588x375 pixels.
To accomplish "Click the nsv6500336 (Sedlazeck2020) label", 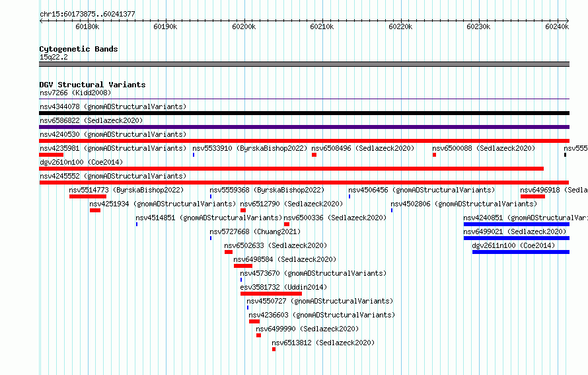I will click(335, 218).
